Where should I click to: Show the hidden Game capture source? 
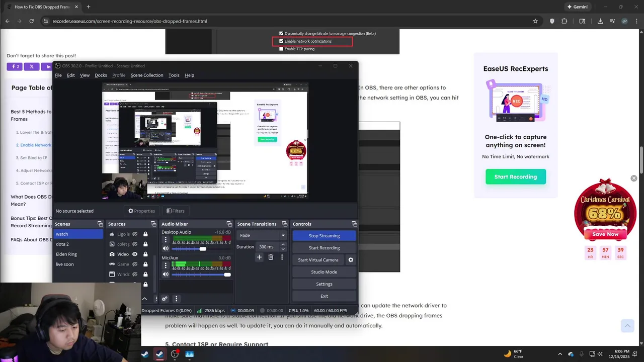(135, 264)
